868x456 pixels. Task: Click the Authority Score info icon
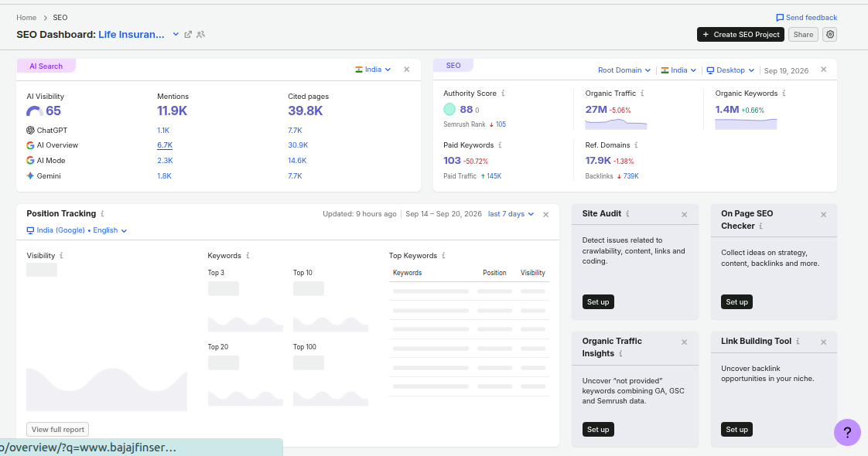[503, 94]
